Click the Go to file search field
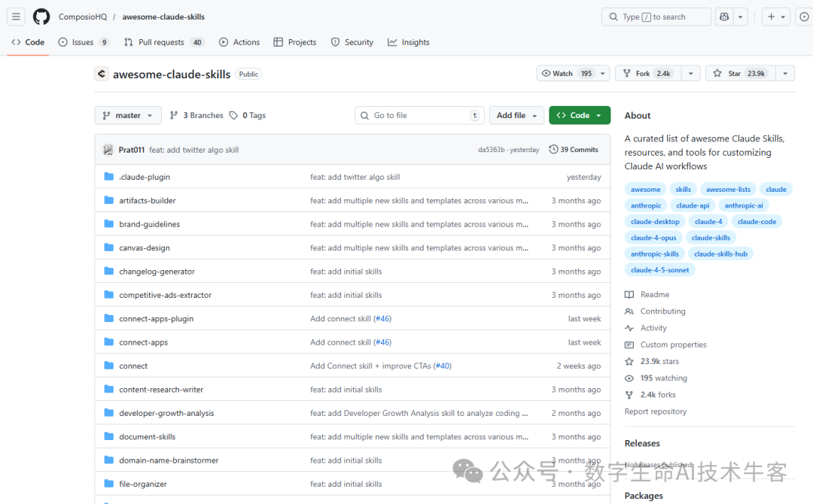The width and height of the screenshot is (813, 504). [419, 115]
